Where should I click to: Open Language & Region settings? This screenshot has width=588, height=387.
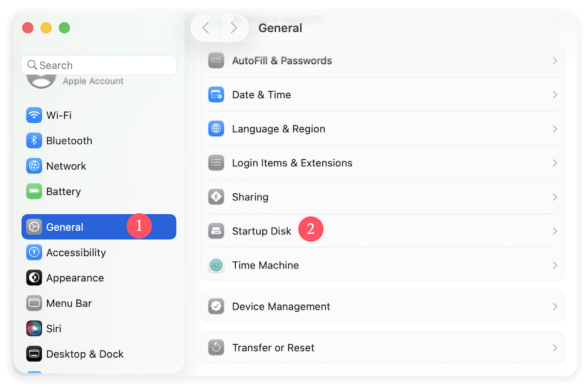click(x=278, y=129)
